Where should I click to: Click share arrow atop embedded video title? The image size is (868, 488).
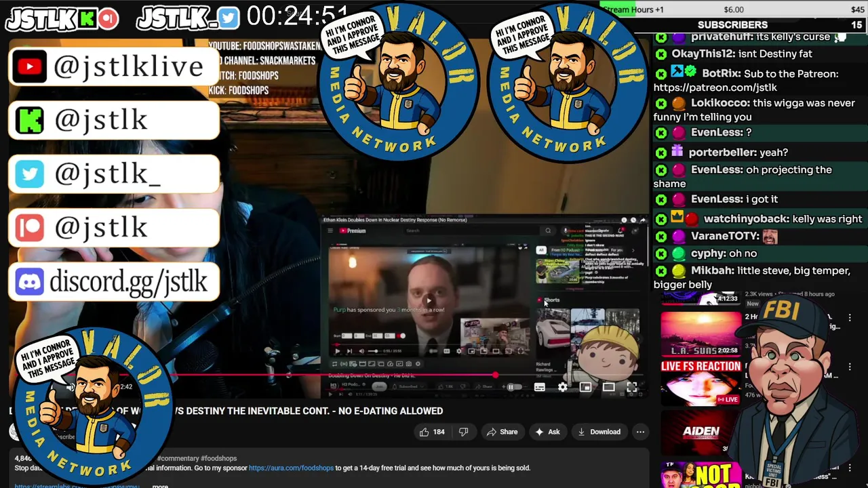point(643,220)
